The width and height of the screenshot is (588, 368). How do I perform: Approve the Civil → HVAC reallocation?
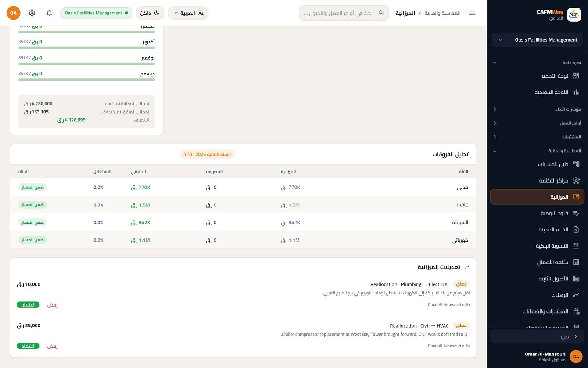click(28, 346)
